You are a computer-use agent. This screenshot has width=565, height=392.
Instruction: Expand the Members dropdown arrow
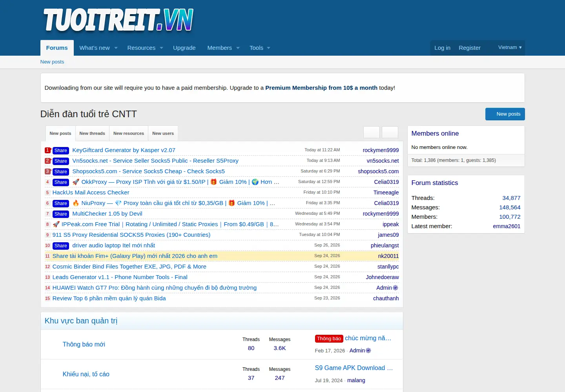coord(238,48)
